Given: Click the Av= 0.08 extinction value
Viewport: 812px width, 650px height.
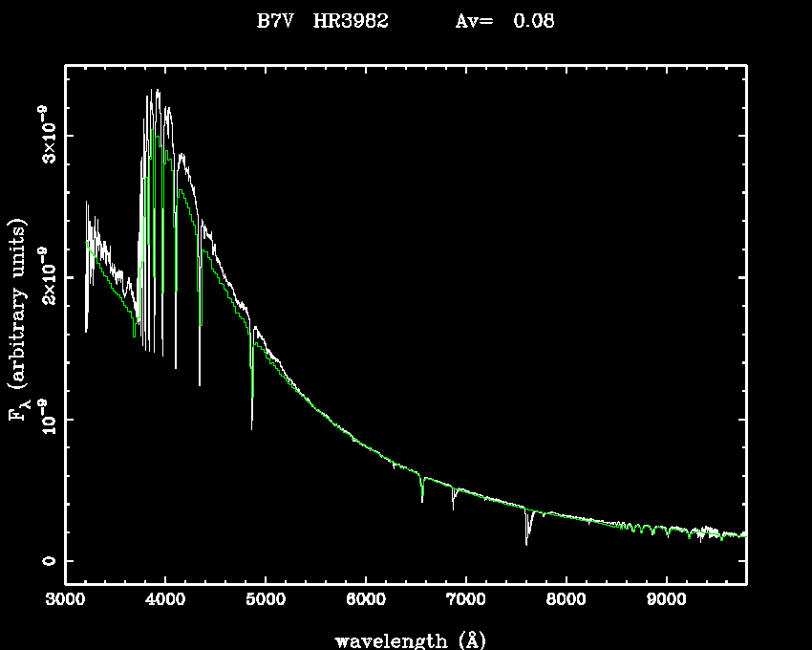Looking at the screenshot, I should (504, 21).
